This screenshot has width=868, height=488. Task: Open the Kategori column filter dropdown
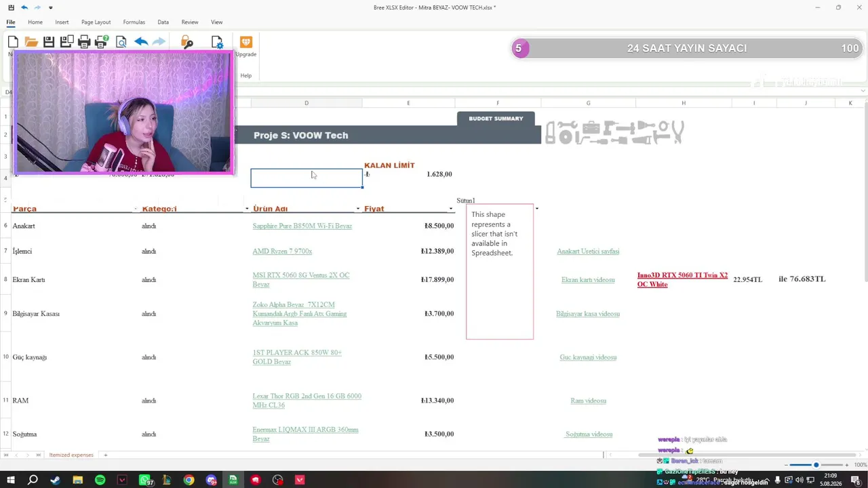247,209
